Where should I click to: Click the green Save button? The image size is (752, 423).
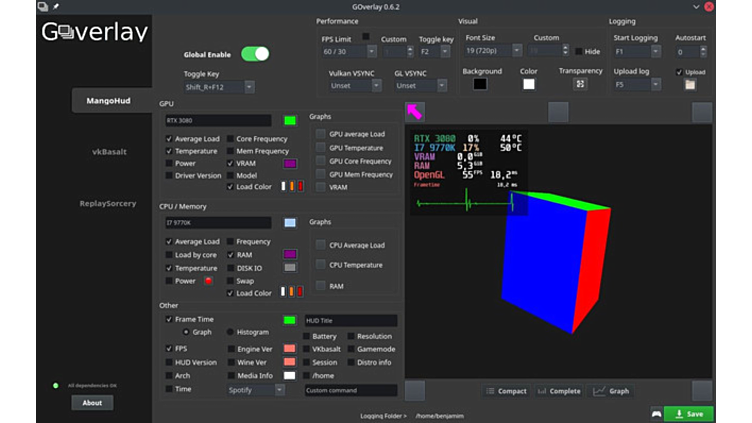[x=688, y=413]
